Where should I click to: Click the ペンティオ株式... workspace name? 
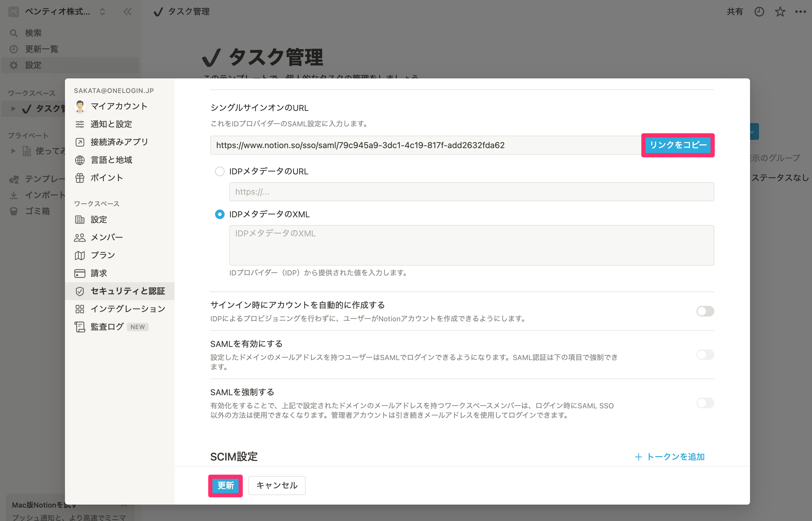tap(57, 12)
